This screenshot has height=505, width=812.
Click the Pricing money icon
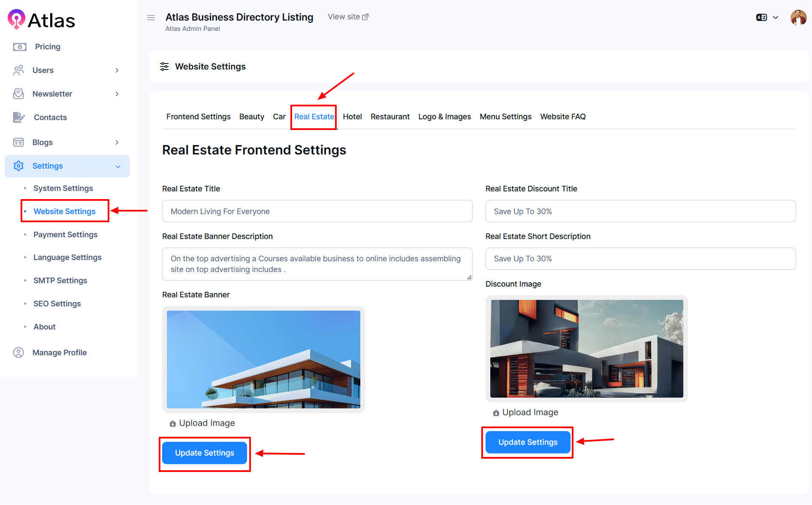tap(20, 47)
